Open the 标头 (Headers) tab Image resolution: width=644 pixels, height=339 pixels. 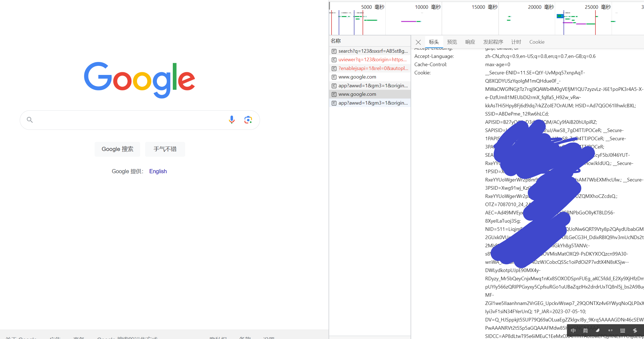(434, 42)
